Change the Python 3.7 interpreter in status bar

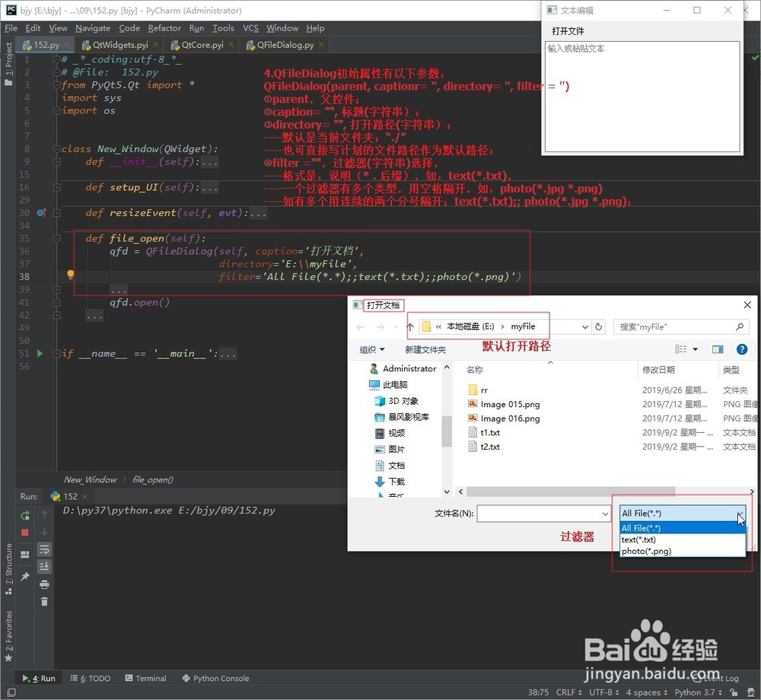[x=698, y=692]
